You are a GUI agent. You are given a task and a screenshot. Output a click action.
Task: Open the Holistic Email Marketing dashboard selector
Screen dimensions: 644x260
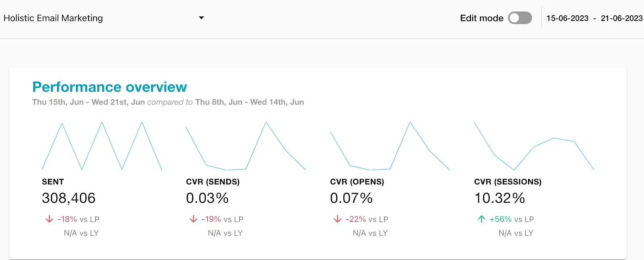[53, 18]
